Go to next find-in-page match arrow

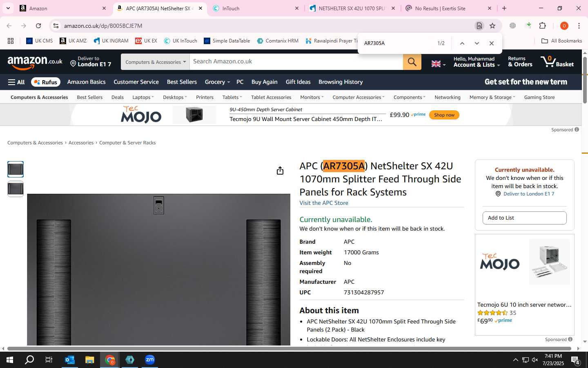click(x=477, y=43)
